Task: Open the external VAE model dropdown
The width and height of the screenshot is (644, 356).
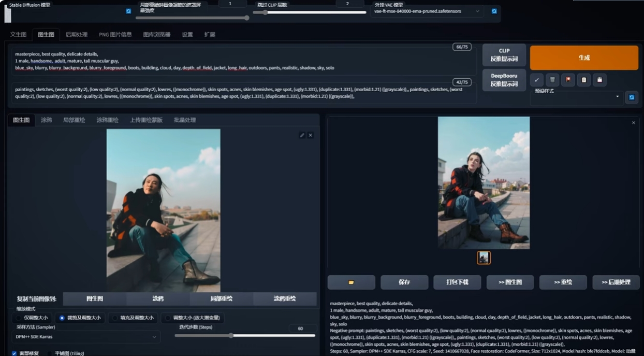Action: tap(427, 11)
